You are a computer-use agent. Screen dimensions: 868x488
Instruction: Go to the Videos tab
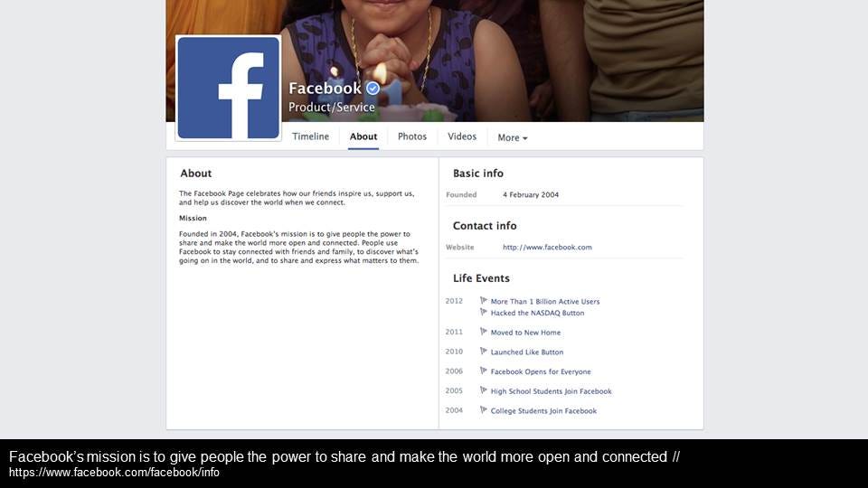point(462,136)
